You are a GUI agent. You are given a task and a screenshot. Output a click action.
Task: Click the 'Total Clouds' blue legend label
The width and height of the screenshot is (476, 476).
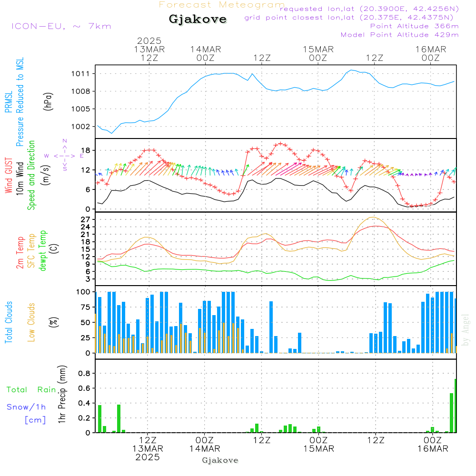pos(9,322)
